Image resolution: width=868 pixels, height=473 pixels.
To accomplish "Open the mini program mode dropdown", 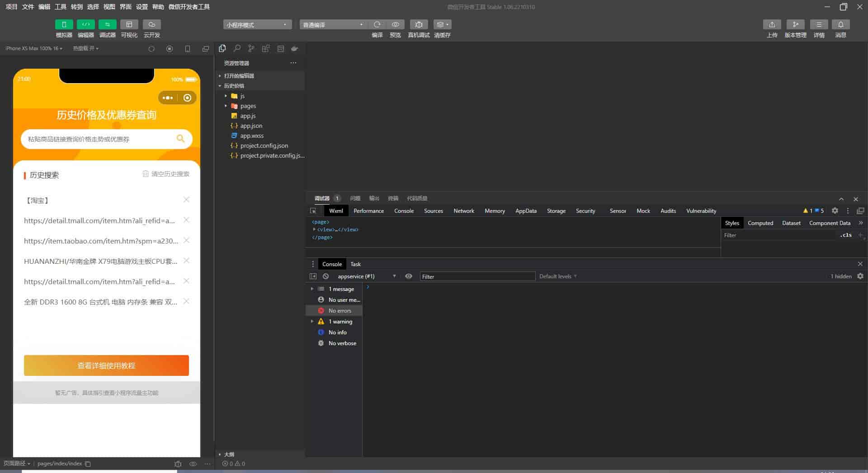I will coord(257,25).
